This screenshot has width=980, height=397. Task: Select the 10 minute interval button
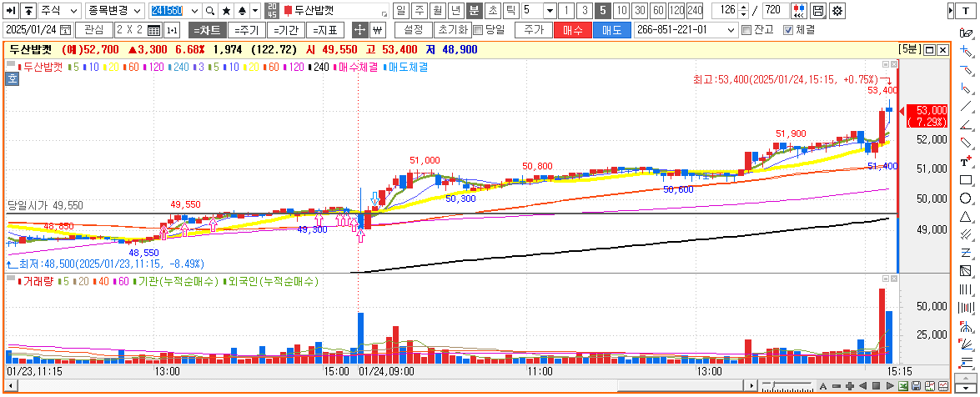621,11
